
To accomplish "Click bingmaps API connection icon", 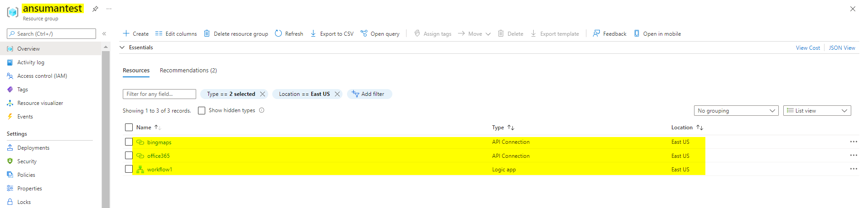I will pos(140,142).
